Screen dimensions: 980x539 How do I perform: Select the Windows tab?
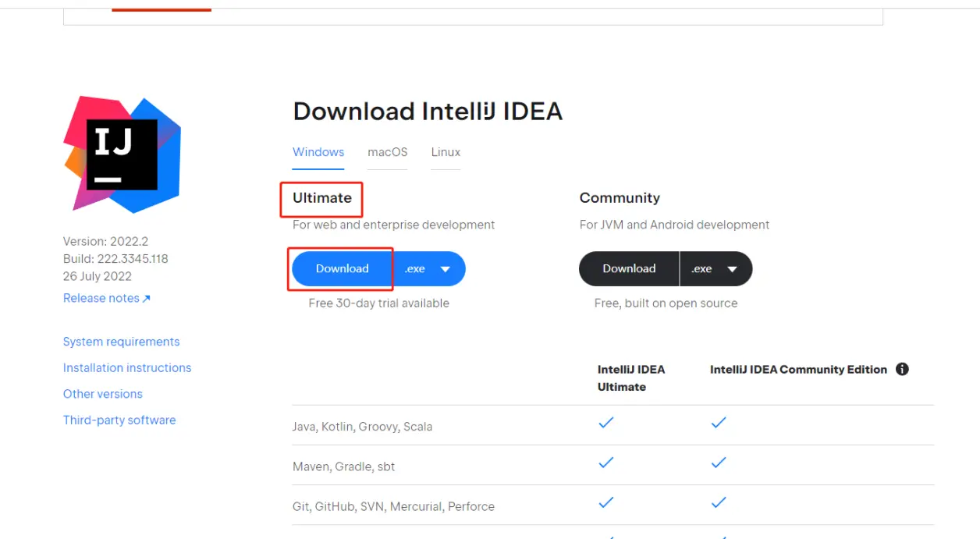click(318, 152)
